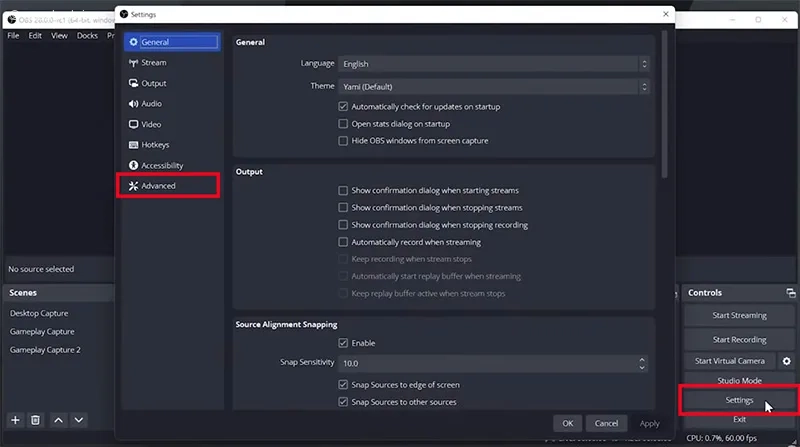Confirm settings with OK button

[x=567, y=424]
